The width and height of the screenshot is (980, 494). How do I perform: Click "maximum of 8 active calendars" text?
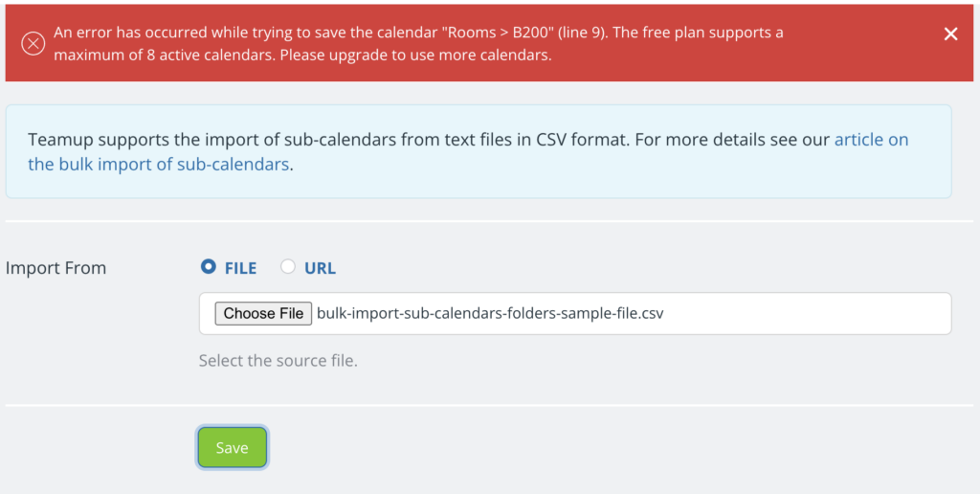(165, 55)
